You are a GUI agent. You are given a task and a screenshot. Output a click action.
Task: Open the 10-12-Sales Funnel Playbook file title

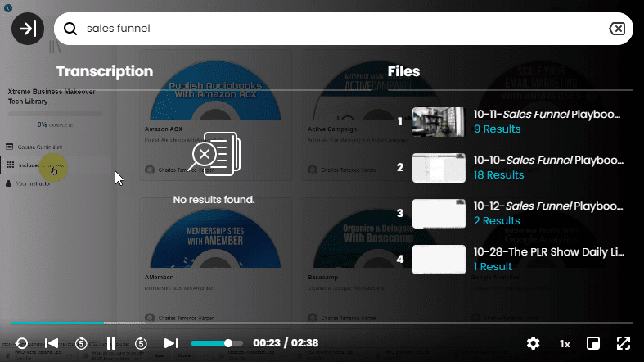coord(548,206)
